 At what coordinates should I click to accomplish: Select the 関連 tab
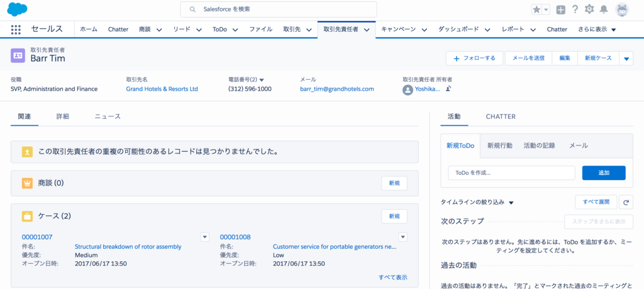[25, 116]
